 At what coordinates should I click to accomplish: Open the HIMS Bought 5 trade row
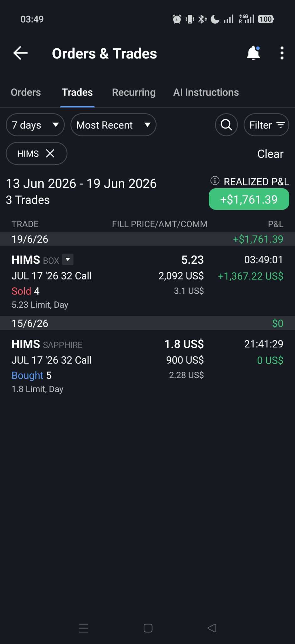click(x=147, y=365)
